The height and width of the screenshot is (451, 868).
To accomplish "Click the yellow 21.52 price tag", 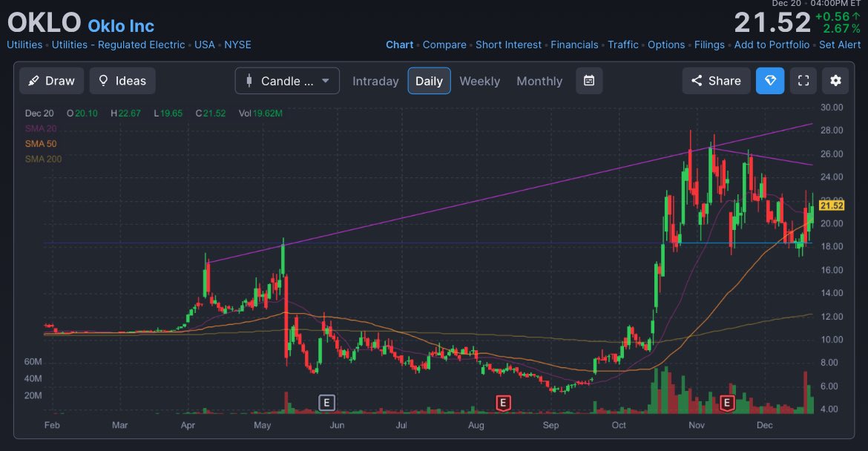I will [x=832, y=206].
